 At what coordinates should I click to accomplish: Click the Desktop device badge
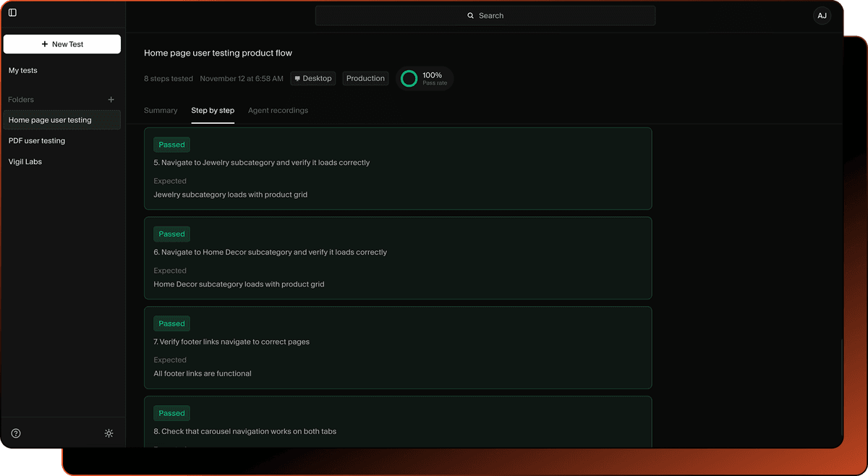point(312,79)
